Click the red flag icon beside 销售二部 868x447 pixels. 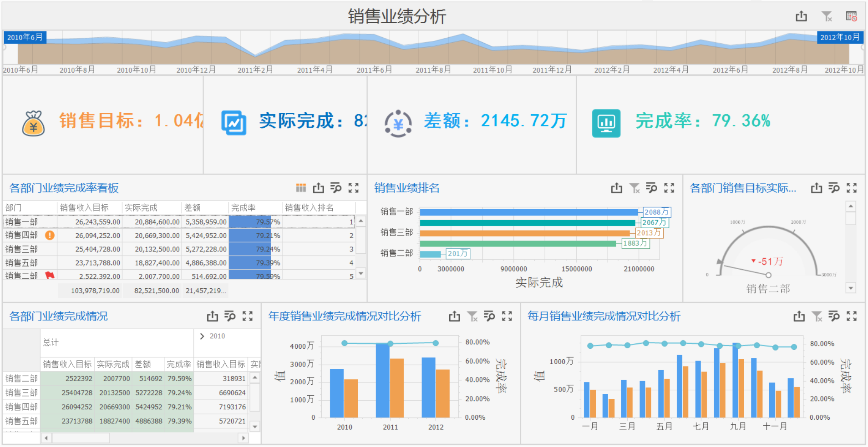(50, 275)
